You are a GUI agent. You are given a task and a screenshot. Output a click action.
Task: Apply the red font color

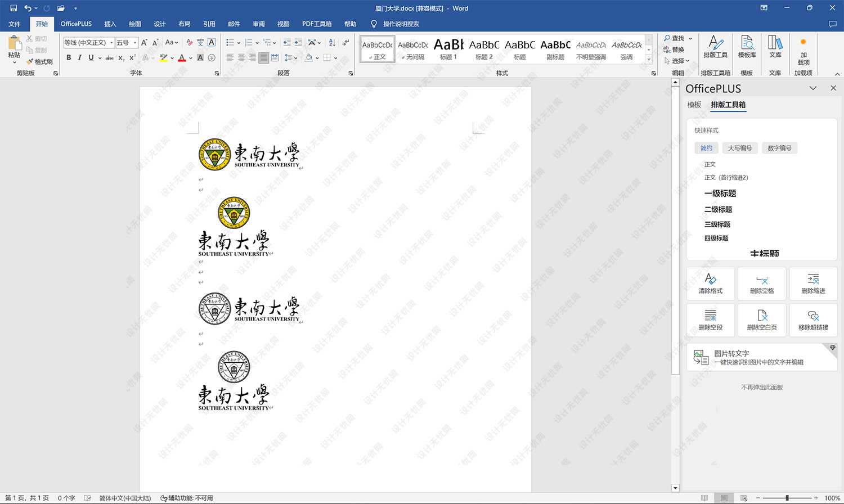tap(182, 57)
